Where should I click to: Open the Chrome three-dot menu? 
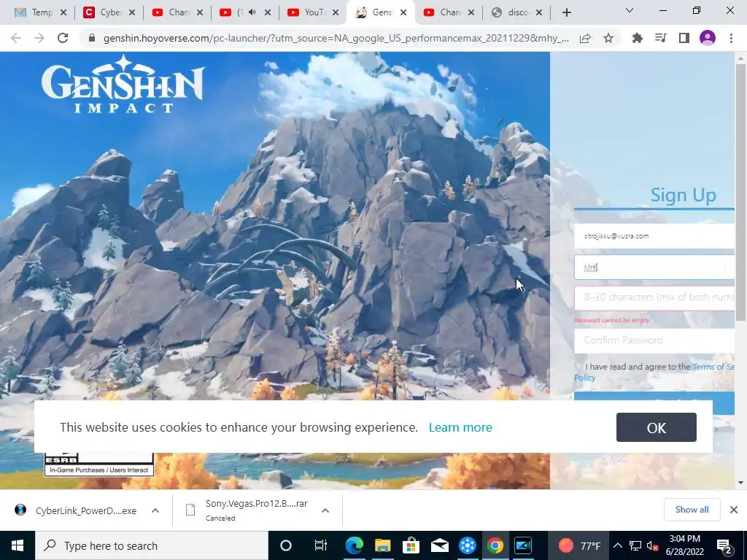click(x=731, y=38)
